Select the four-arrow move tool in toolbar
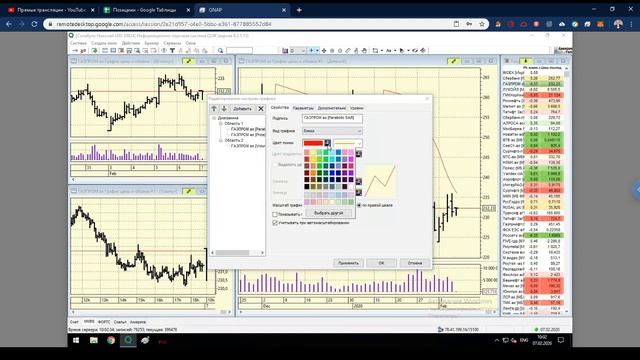The width and height of the screenshot is (640, 360). (324, 51)
